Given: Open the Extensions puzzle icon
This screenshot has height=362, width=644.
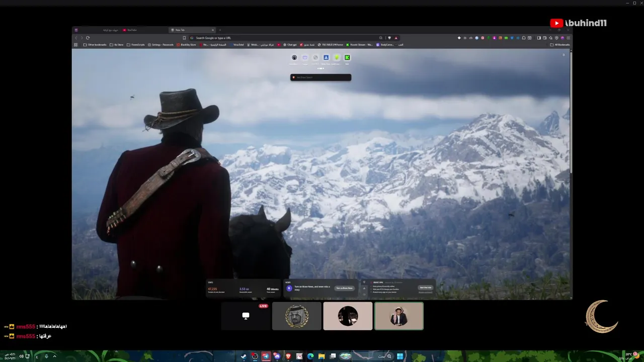Looking at the screenshot, I should [x=524, y=38].
